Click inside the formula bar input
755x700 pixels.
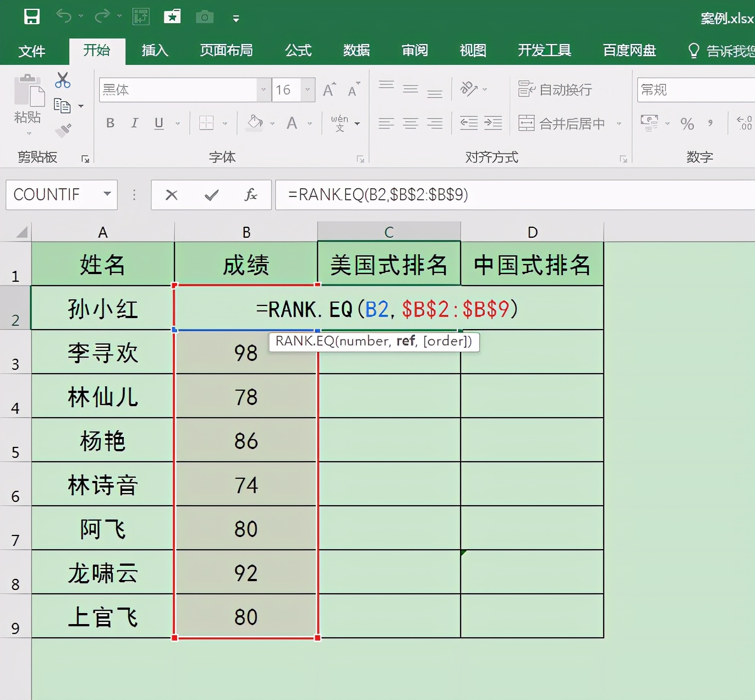coord(515,195)
